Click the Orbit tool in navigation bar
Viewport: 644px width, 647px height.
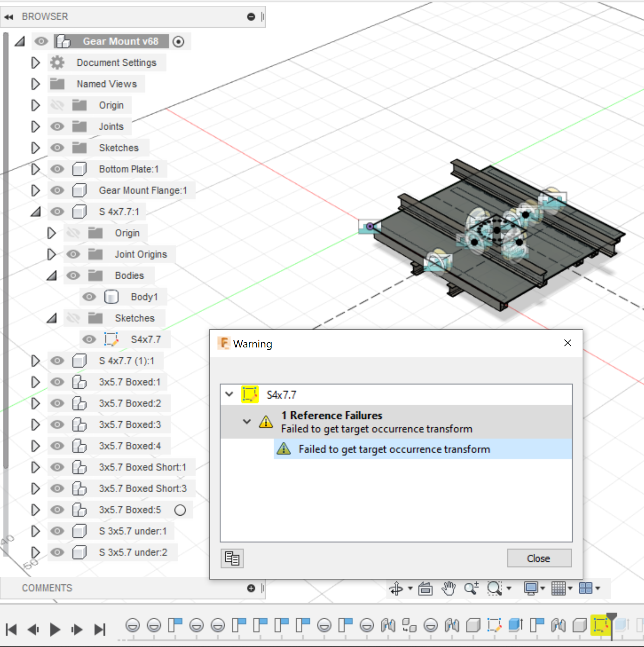coord(396,588)
